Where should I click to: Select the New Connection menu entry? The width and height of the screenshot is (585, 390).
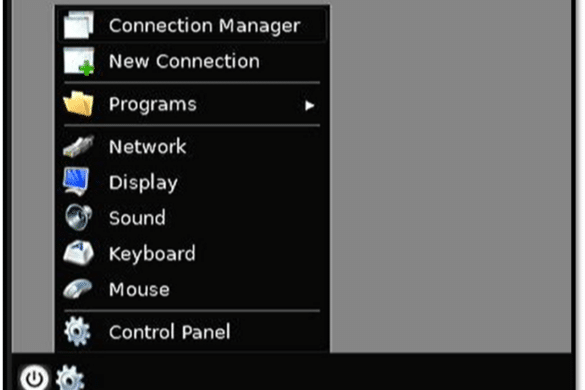click(192, 61)
